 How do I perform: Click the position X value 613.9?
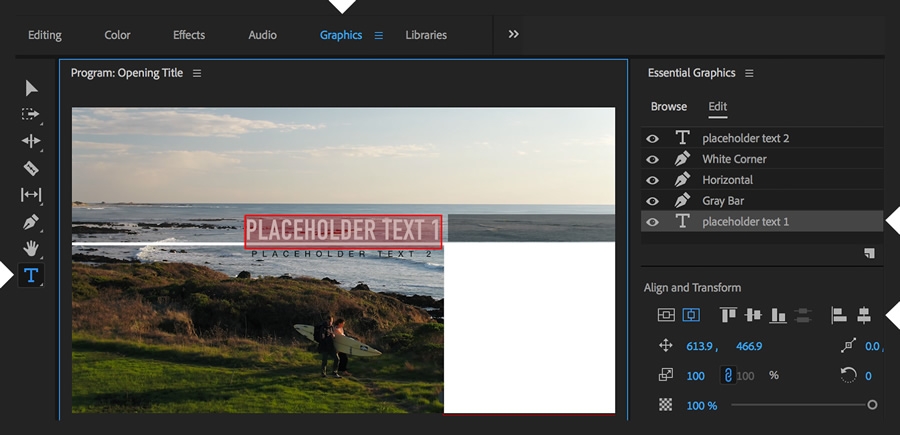[701, 346]
